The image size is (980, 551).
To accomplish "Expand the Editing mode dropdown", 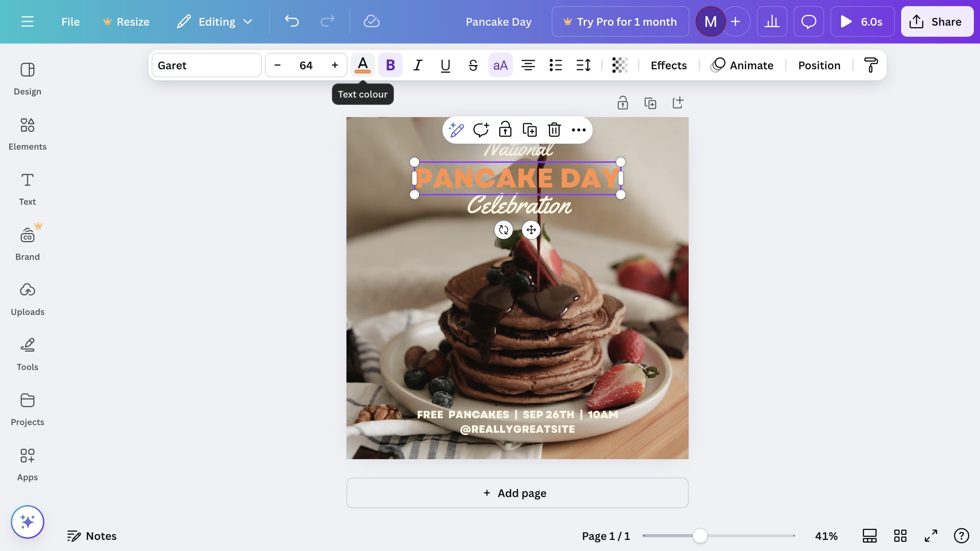I will [215, 22].
